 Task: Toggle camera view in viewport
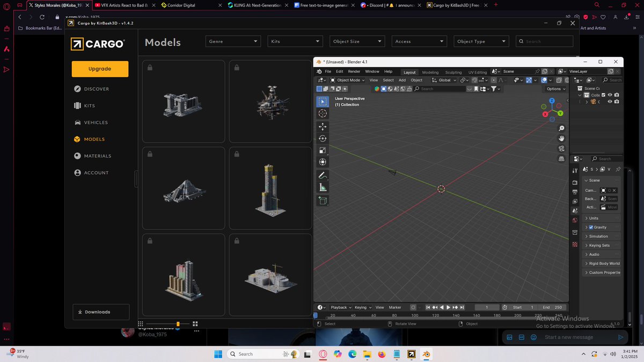point(561,149)
